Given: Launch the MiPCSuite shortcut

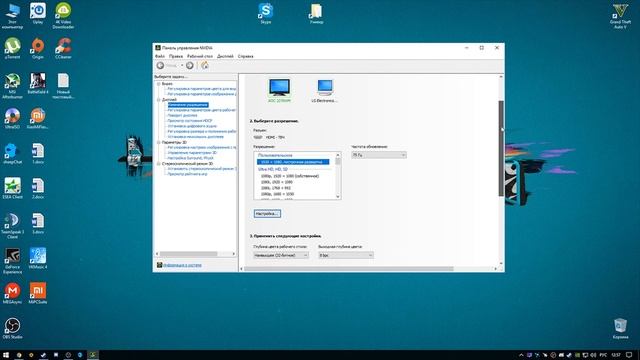Looking at the screenshot, I should click(38, 293).
